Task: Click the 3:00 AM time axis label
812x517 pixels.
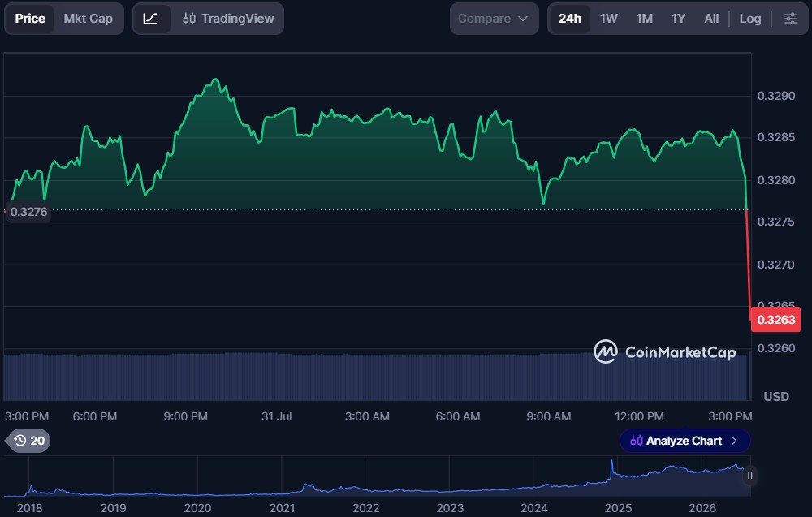Action: [x=367, y=416]
